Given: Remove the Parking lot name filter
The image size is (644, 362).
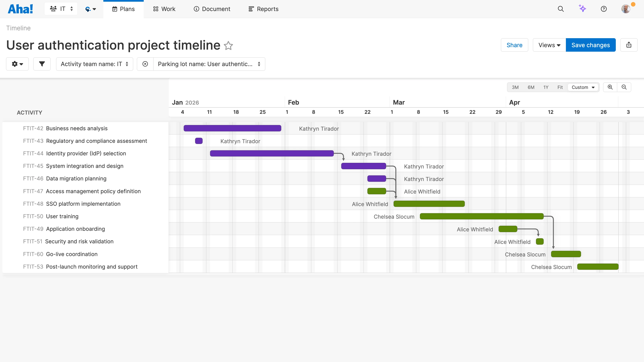Looking at the screenshot, I should (x=145, y=64).
